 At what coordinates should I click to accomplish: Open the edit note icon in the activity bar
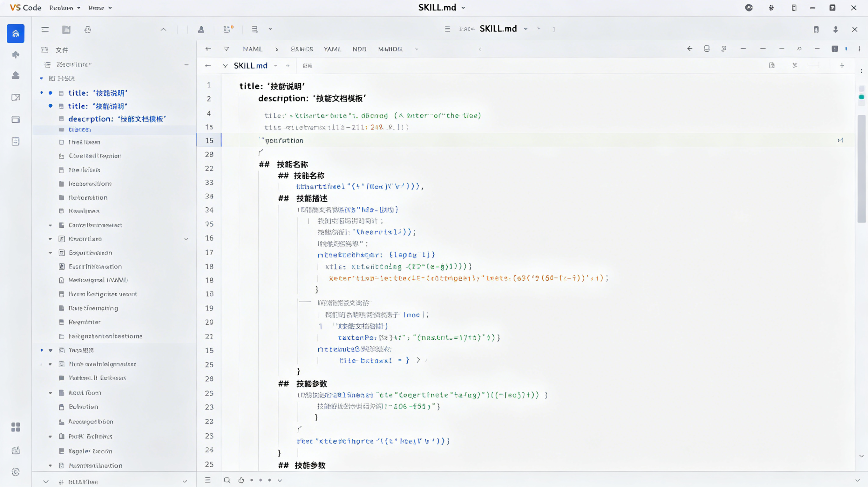tap(16, 97)
